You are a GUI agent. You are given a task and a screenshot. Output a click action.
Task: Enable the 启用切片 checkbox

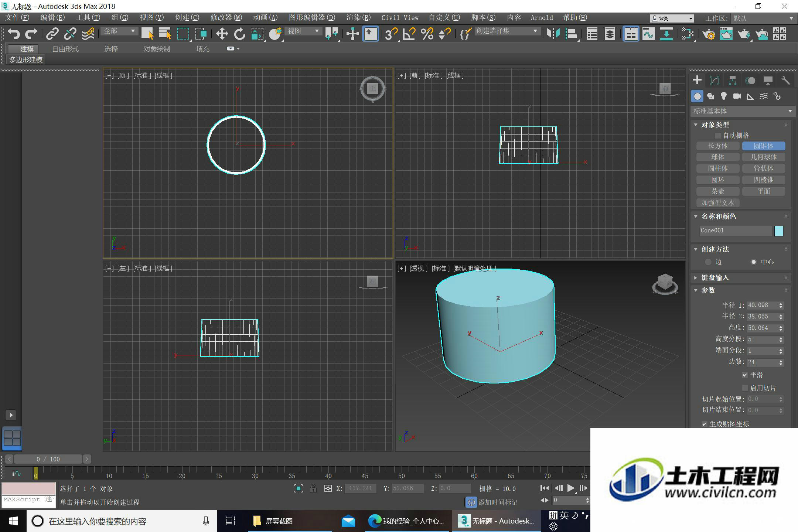point(745,388)
